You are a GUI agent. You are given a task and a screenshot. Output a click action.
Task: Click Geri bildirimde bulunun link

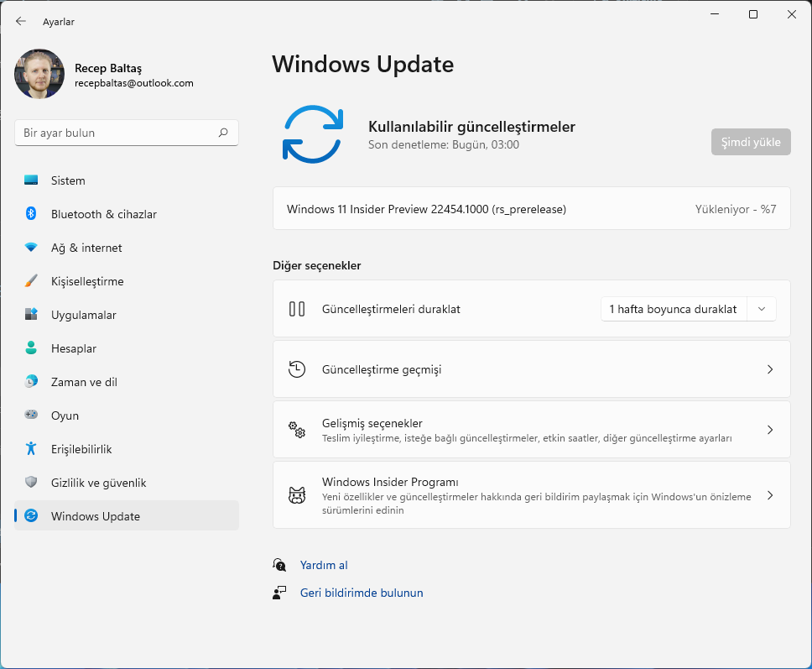pyautogui.click(x=362, y=593)
